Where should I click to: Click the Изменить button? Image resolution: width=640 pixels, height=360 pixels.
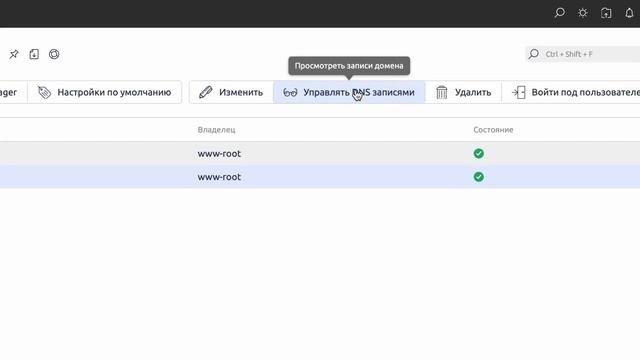pyautogui.click(x=231, y=92)
